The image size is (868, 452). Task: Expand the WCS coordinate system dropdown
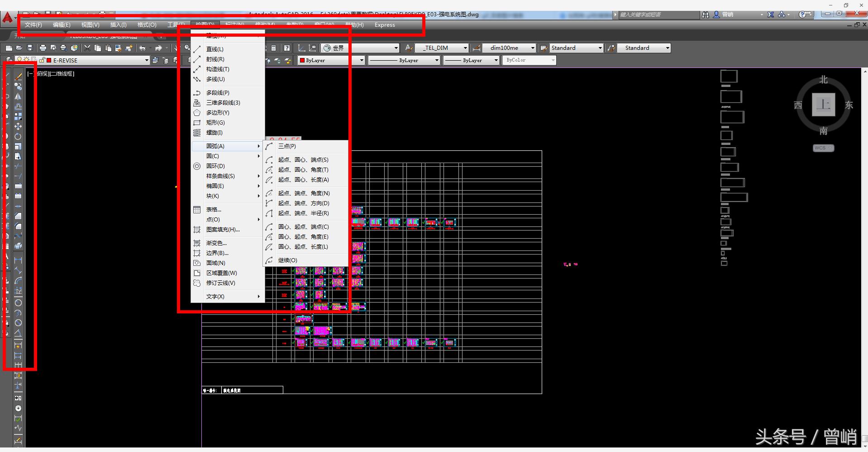pyautogui.click(x=823, y=148)
